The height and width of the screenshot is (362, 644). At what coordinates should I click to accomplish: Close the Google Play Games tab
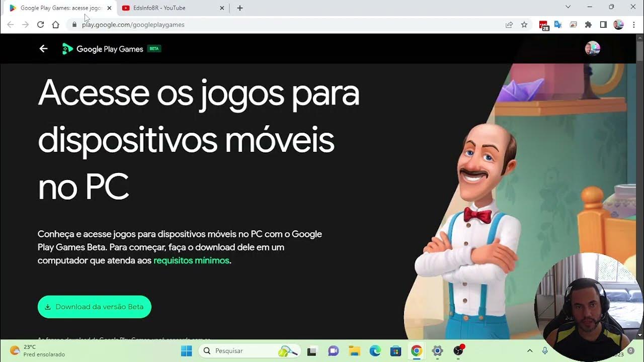(109, 8)
